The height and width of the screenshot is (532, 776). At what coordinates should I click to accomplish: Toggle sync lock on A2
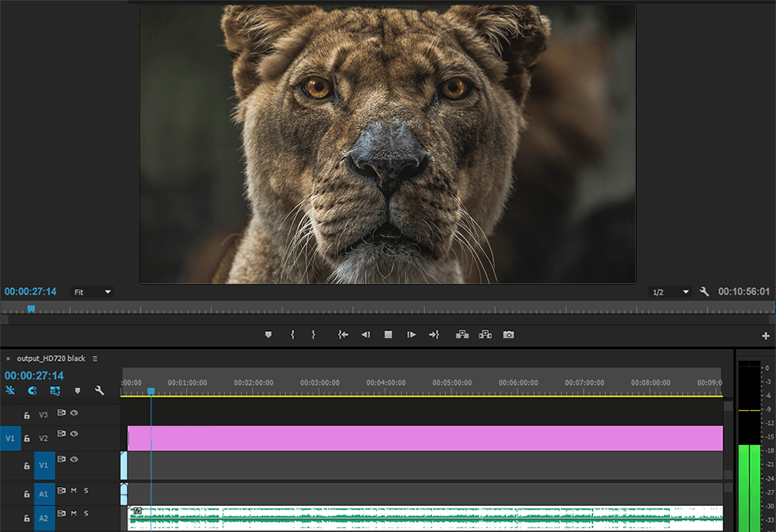62,513
